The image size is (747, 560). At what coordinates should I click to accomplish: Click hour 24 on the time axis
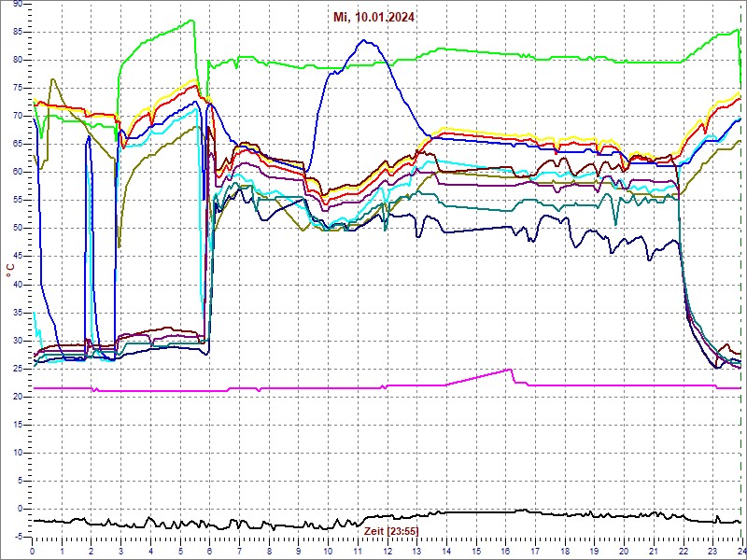740,551
